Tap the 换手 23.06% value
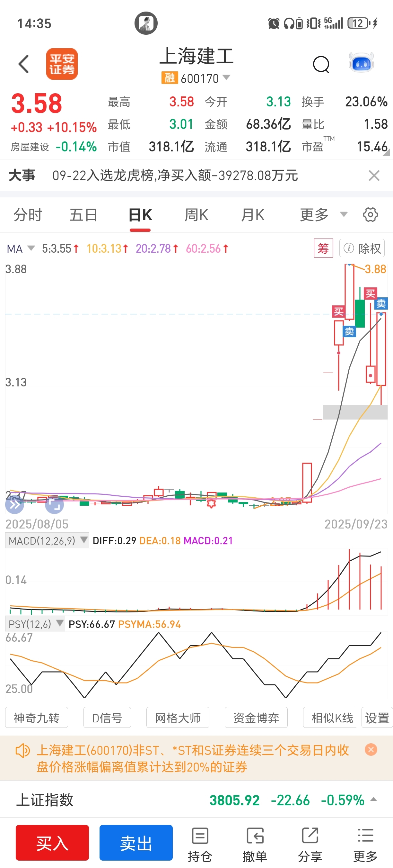This screenshot has height=868, width=393. [x=366, y=102]
